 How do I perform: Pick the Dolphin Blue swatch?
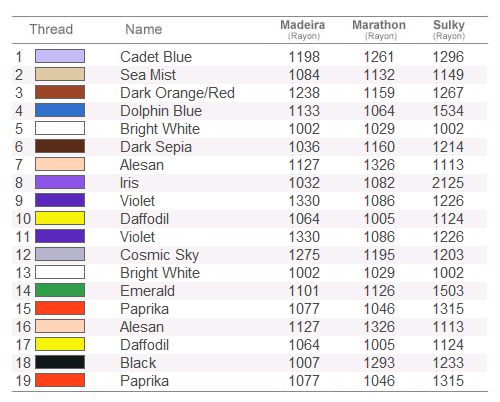point(60,110)
